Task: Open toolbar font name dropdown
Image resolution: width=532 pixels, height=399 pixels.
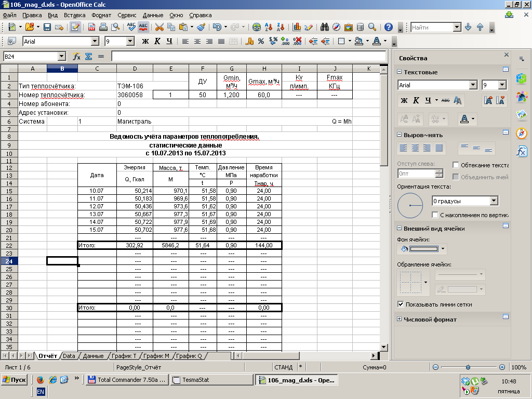Action: (x=95, y=42)
